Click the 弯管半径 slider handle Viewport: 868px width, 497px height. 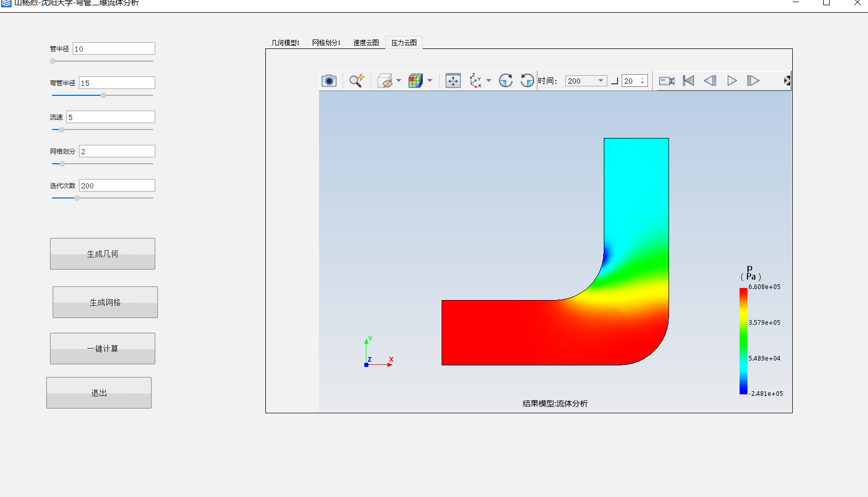tap(103, 95)
